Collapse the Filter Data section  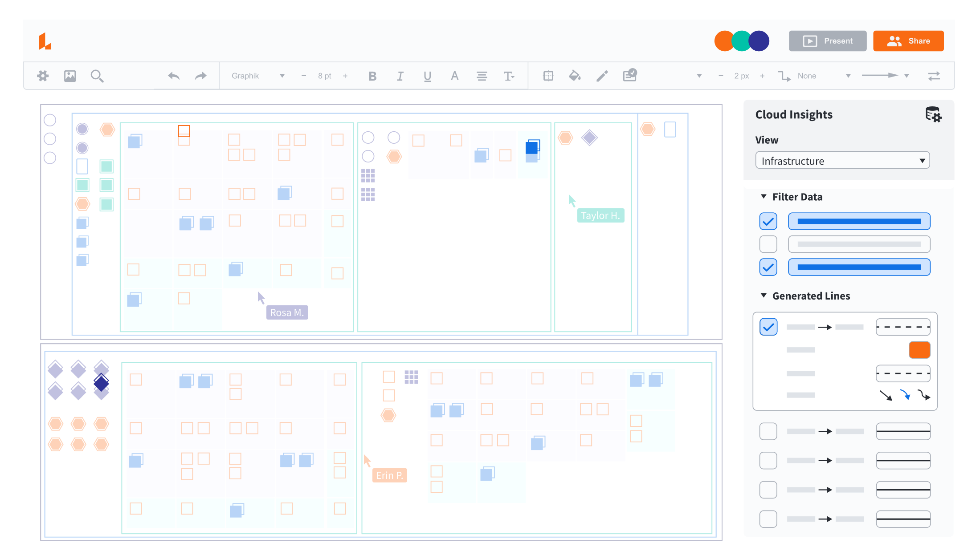coord(764,197)
